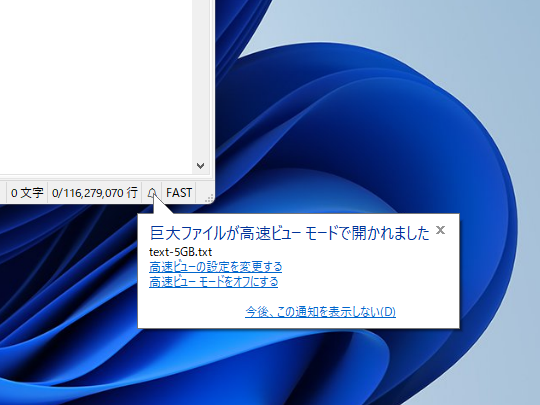This screenshot has height=405, width=540.
Task: Click the notification bell icon in status bar
Action: point(152,193)
